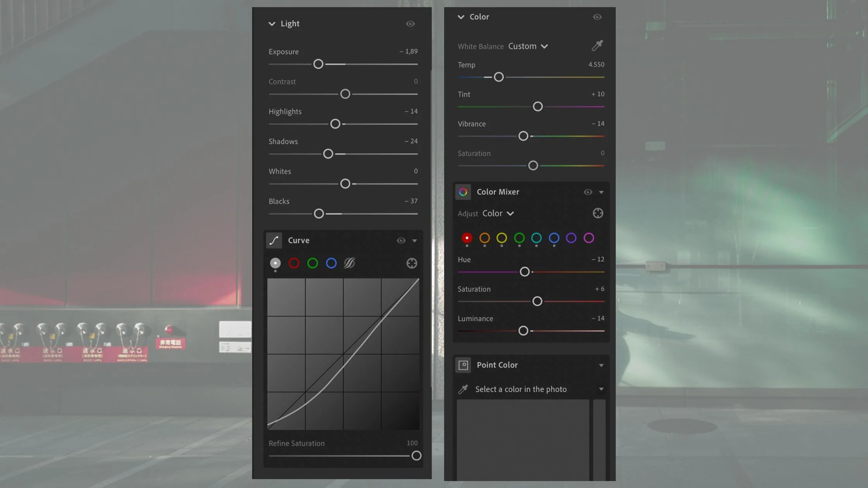Click the Point Color eyedropper icon
This screenshot has height=488, width=868.
[x=463, y=389]
